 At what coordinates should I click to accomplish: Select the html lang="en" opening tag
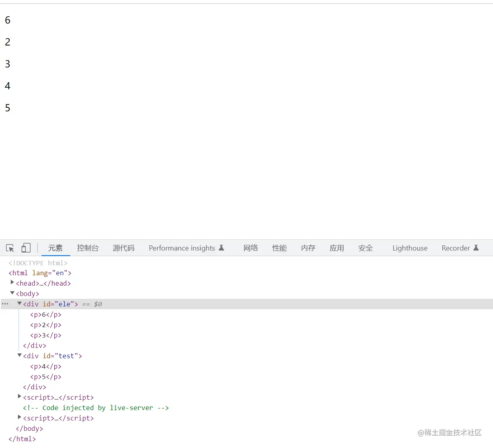pyautogui.click(x=40, y=273)
